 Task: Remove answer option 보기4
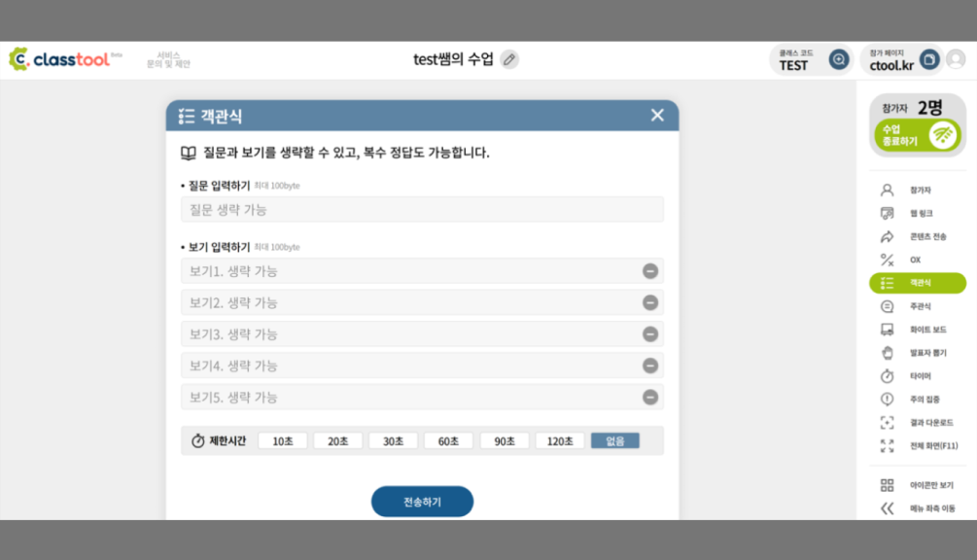[x=650, y=366]
